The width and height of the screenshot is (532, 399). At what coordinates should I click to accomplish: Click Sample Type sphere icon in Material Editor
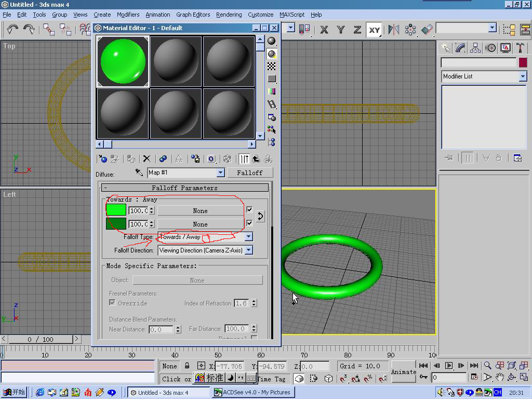pos(271,41)
